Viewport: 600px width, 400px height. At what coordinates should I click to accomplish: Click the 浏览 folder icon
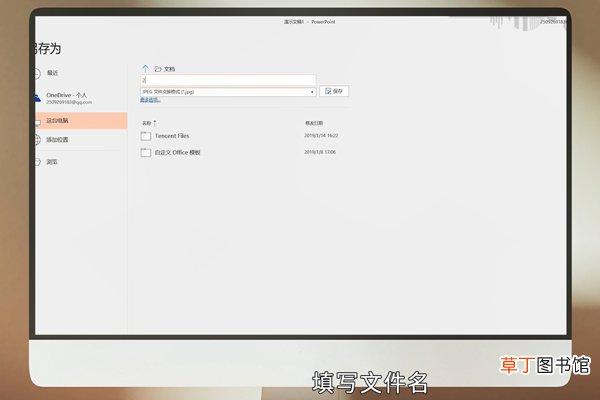pos(38,162)
